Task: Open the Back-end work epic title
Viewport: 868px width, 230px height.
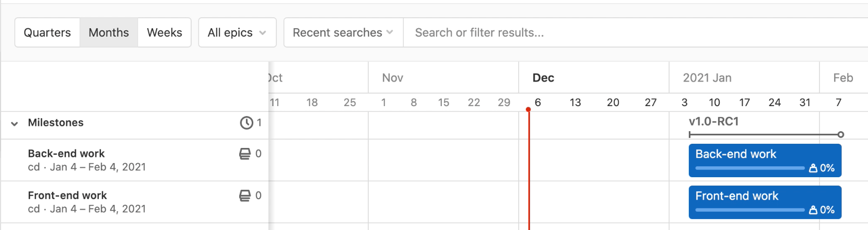Action: [66, 154]
